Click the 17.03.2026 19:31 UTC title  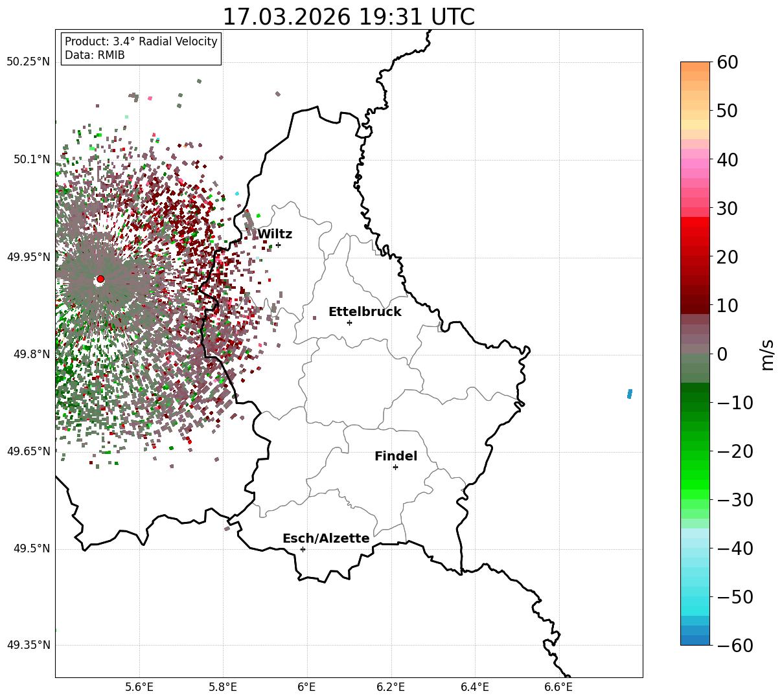[349, 17]
